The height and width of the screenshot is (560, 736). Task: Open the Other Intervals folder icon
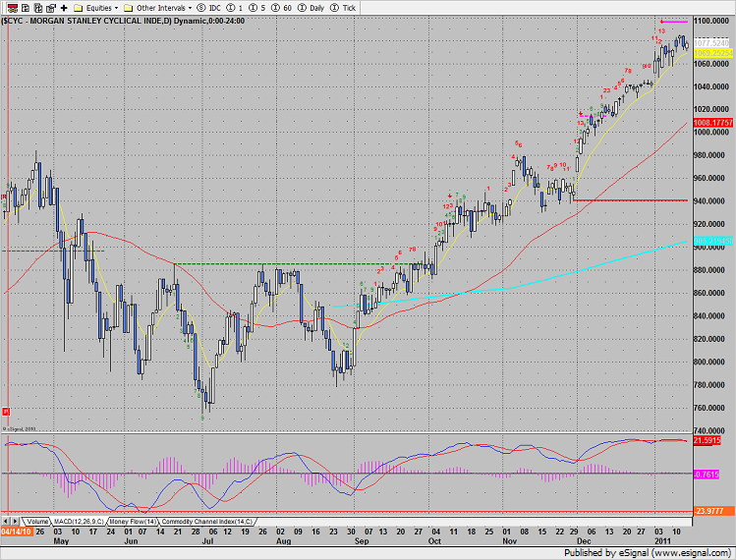click(128, 8)
